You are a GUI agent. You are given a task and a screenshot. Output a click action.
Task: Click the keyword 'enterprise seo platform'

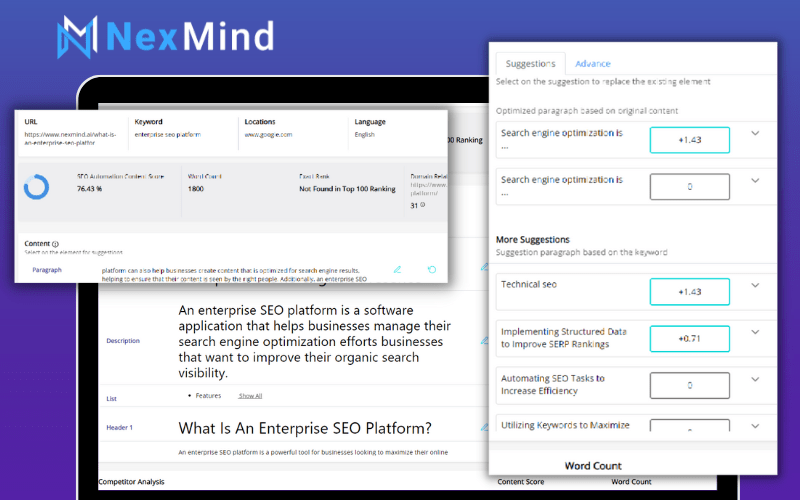(x=167, y=135)
